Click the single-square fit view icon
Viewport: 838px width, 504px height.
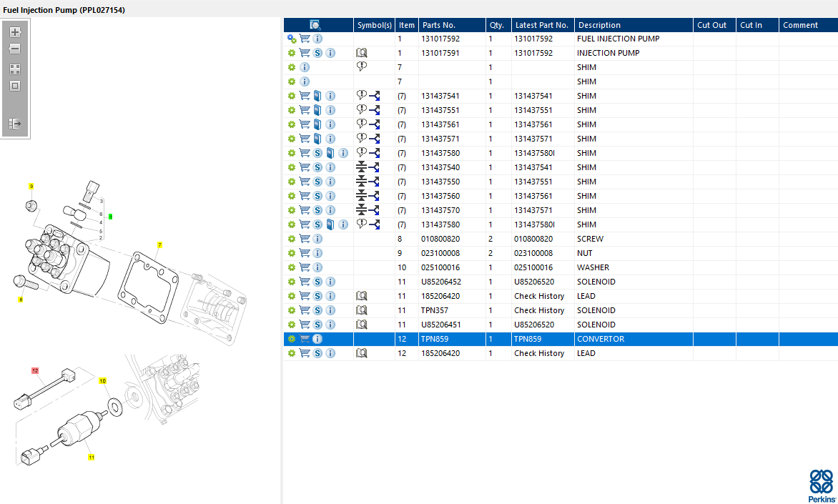pyautogui.click(x=14, y=86)
